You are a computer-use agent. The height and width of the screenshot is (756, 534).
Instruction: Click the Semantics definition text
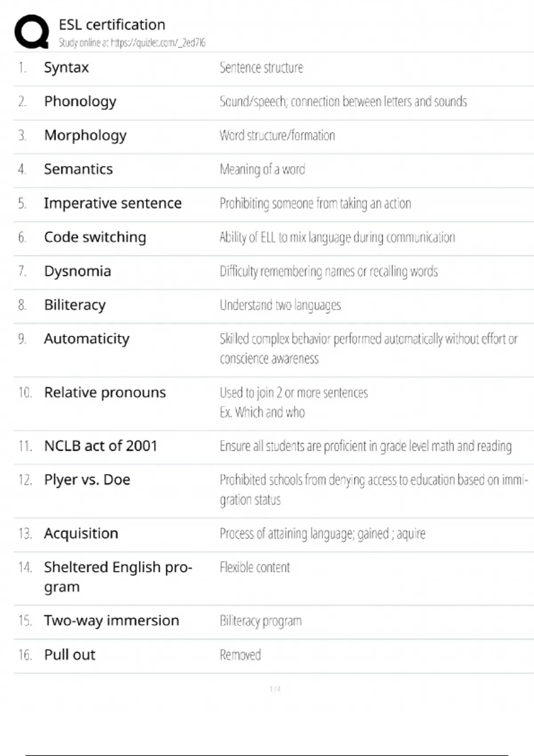(x=263, y=169)
